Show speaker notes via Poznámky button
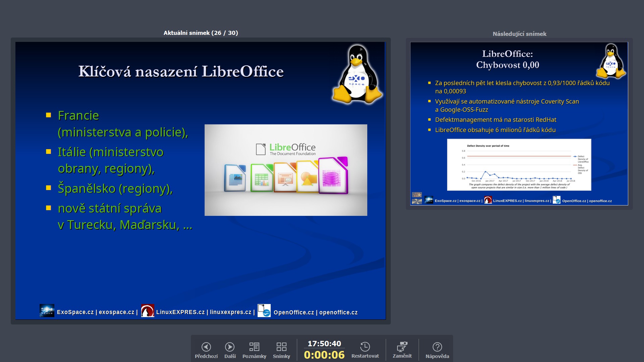Viewport: 644px width, 362px height. coord(254,350)
